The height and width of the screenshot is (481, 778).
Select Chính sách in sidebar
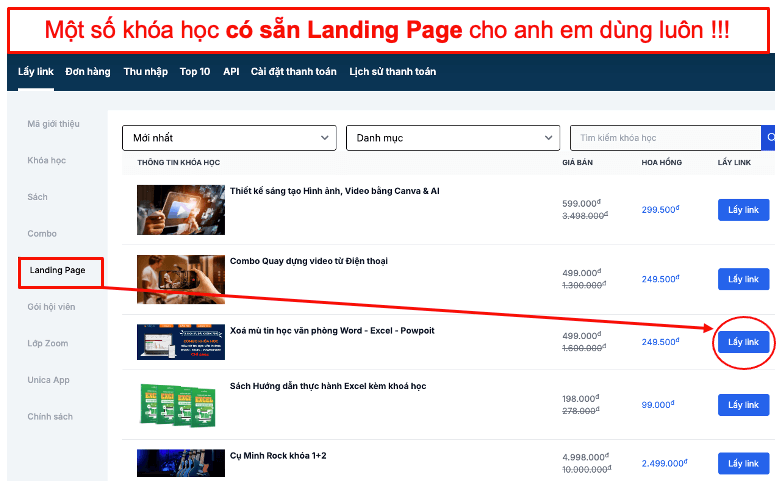pos(50,416)
